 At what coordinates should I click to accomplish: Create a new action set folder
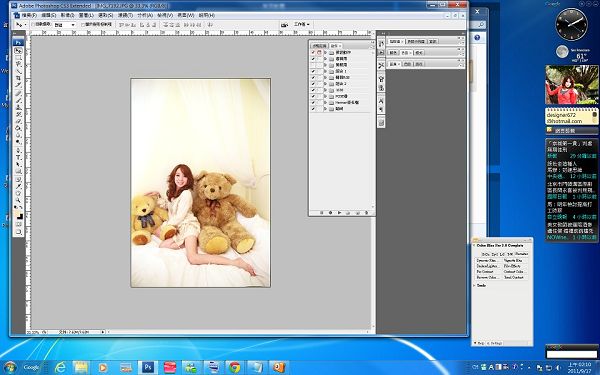click(x=348, y=213)
